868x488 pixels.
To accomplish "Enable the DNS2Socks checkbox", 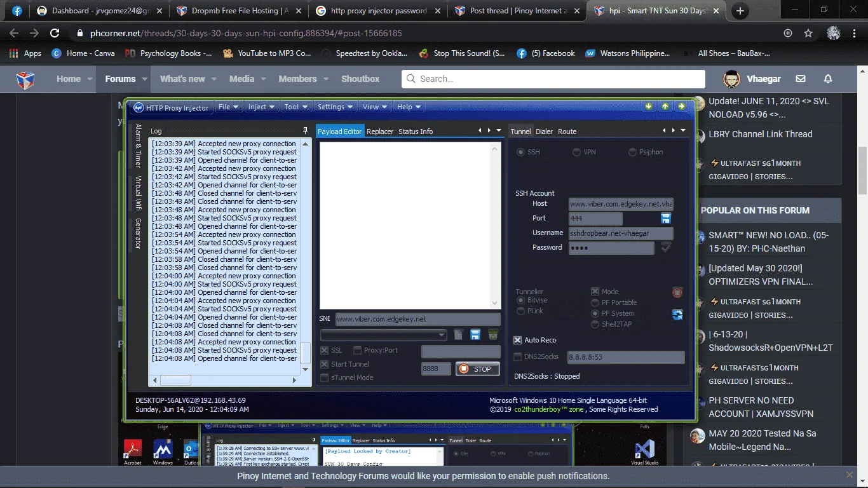I will click(x=517, y=356).
